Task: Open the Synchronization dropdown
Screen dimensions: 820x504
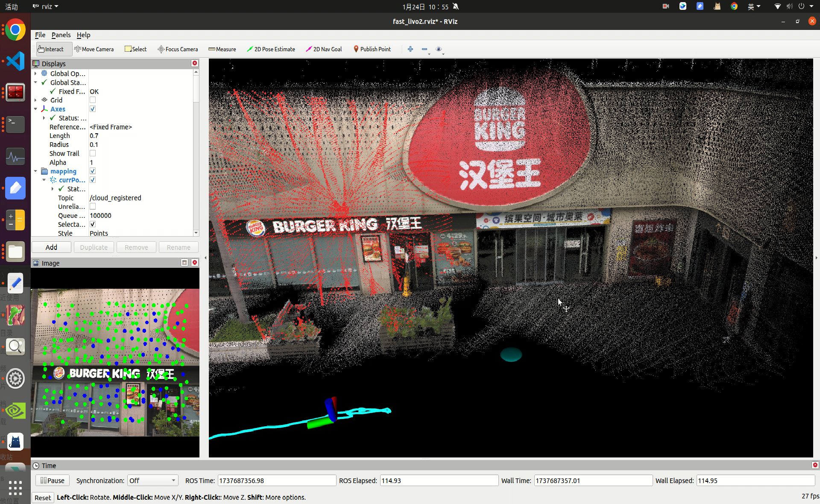Action: point(152,481)
